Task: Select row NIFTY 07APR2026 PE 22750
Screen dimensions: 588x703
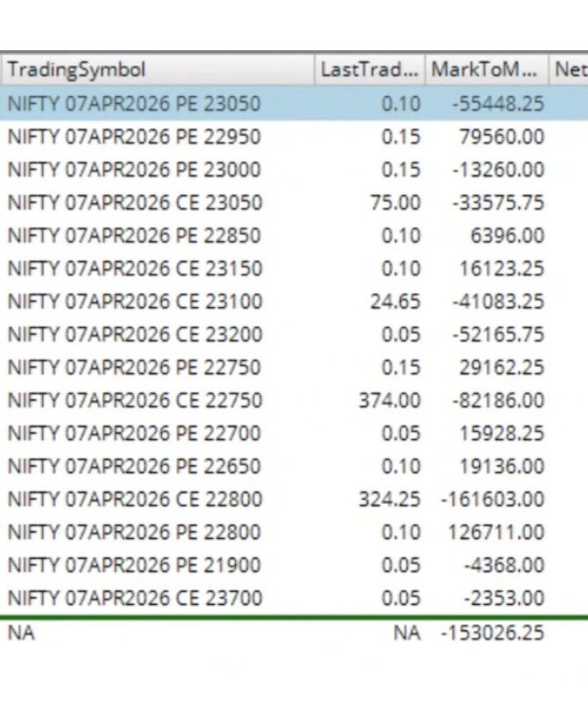Action: click(294, 368)
